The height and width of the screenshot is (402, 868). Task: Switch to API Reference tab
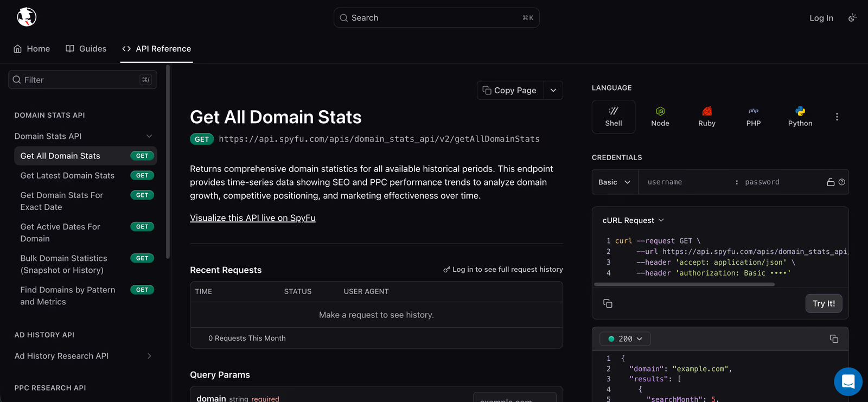click(156, 49)
